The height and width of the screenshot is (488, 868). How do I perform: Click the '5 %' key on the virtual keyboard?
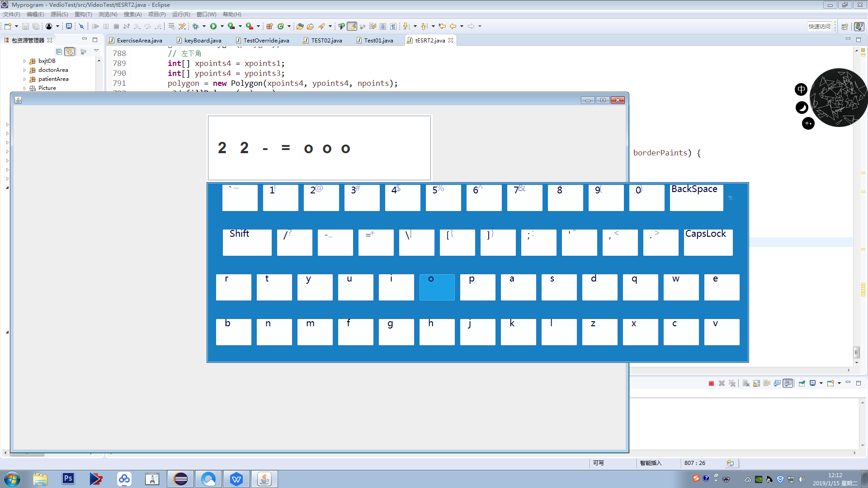(443, 197)
